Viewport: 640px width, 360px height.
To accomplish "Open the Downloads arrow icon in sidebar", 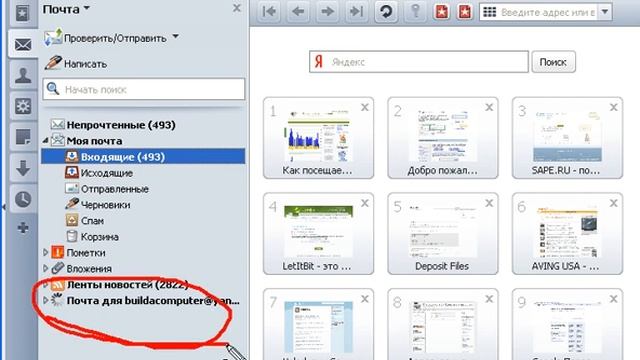I will tap(23, 168).
